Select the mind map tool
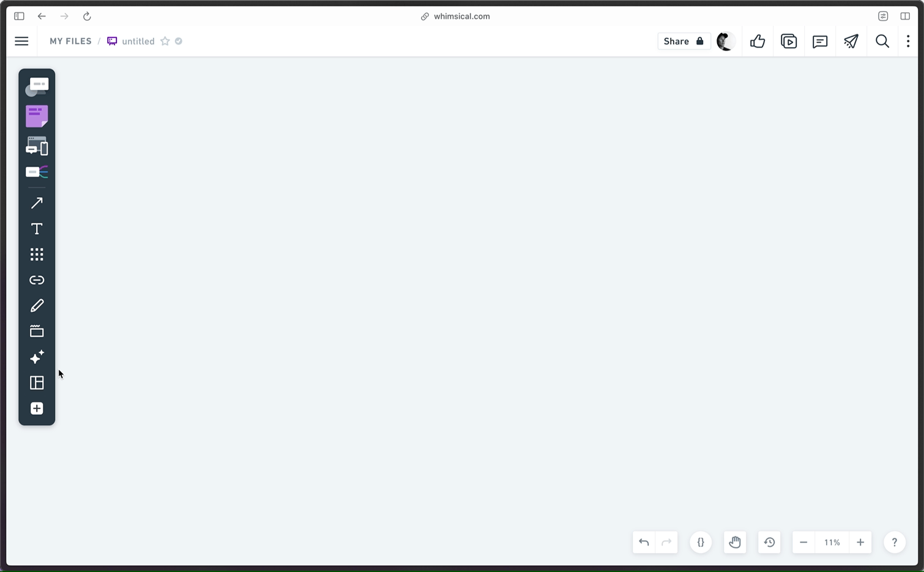This screenshot has height=572, width=924. (37, 172)
